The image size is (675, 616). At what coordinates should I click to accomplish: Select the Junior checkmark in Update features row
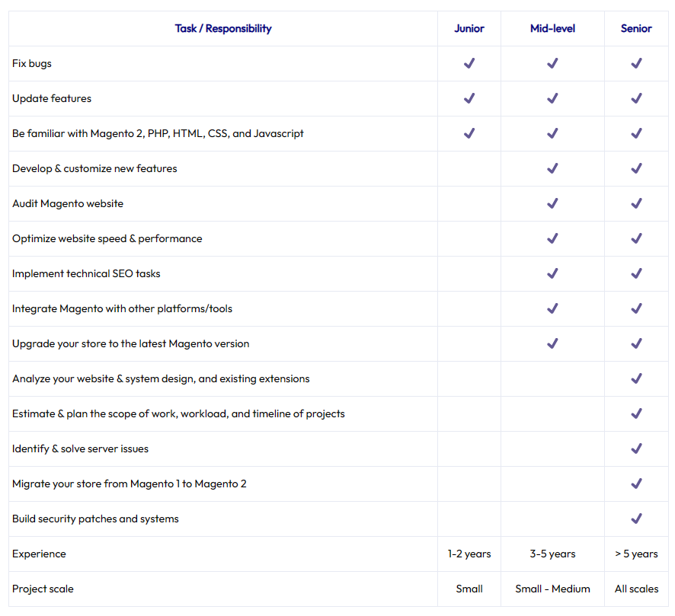tap(469, 98)
